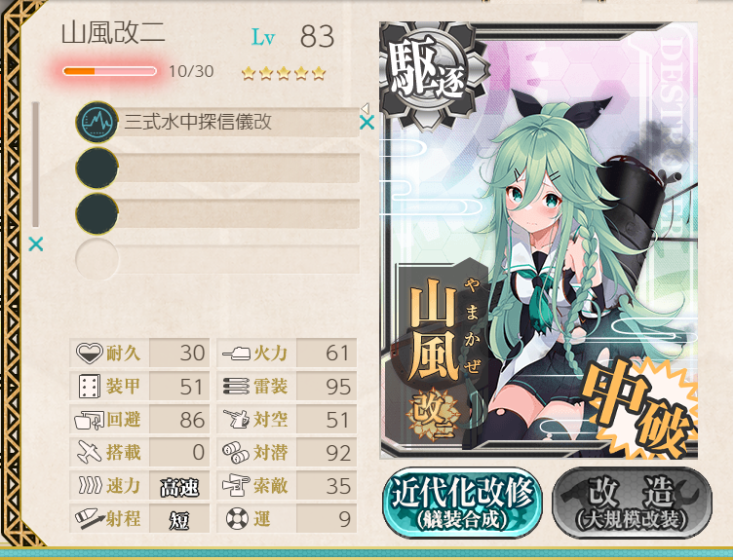Select the third empty equipment slot
This screenshot has height=560, width=733.
[217, 213]
